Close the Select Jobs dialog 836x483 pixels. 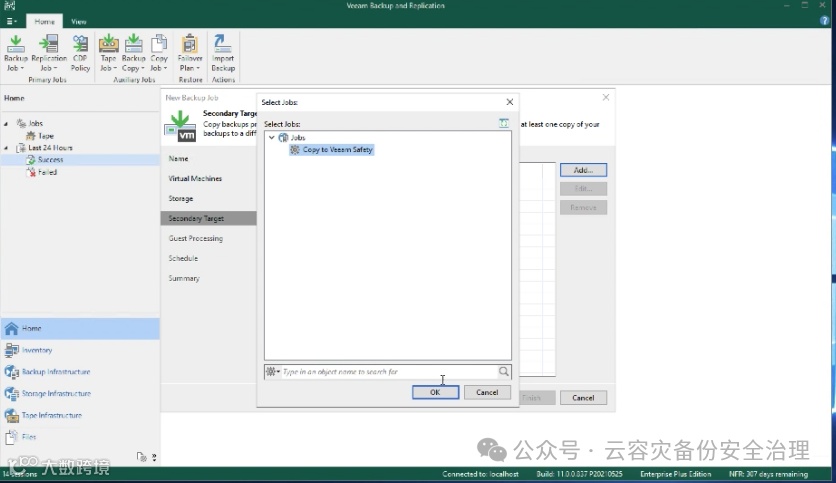(510, 102)
